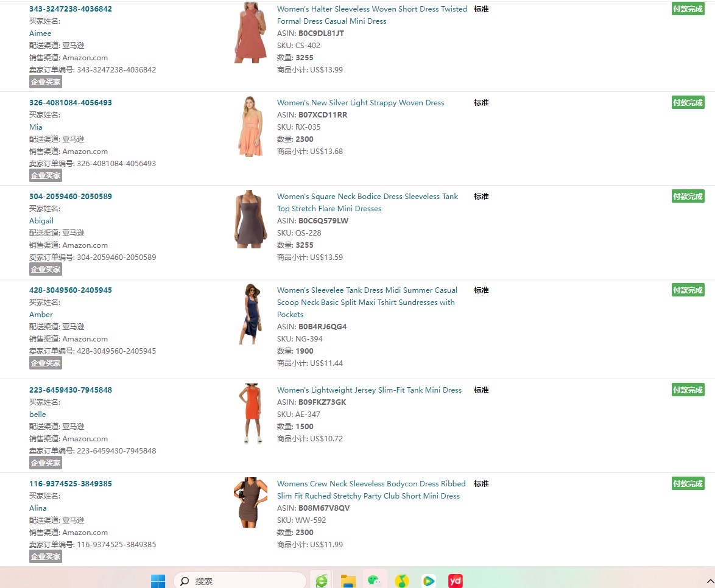Open QQ Music taskbar icon
The width and height of the screenshot is (715, 588).
[x=401, y=581]
